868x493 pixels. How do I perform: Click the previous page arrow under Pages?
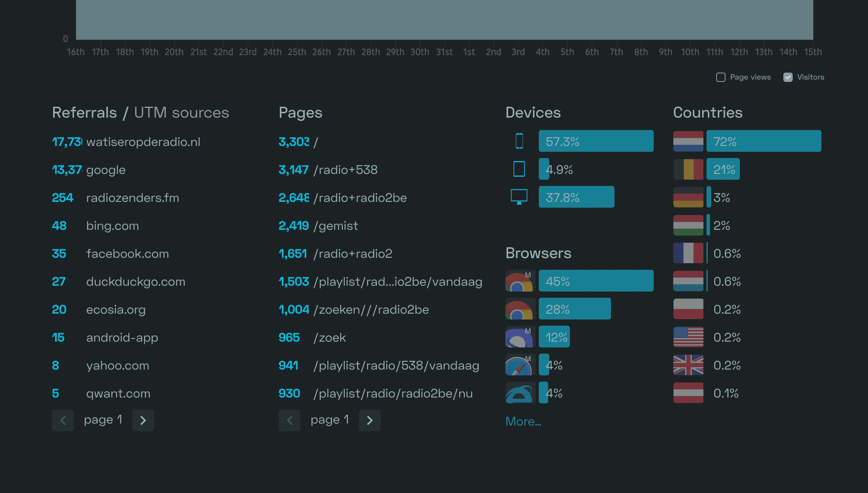290,420
